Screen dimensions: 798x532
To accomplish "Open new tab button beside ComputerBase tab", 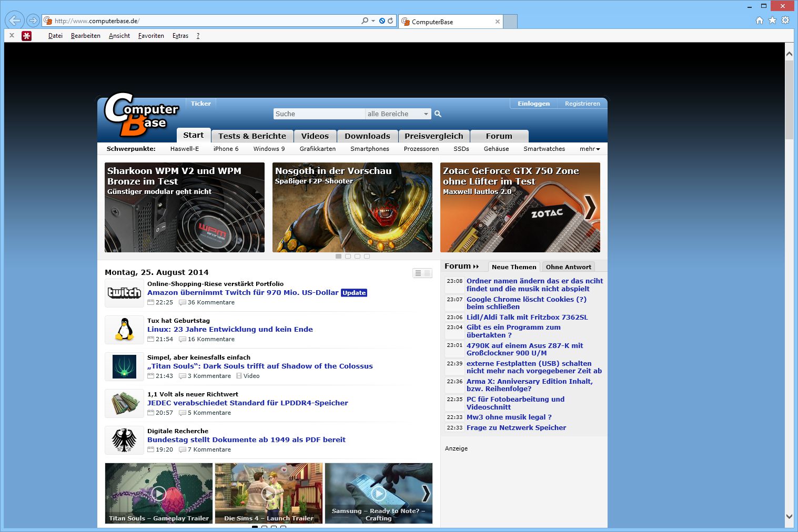I will pyautogui.click(x=510, y=22).
